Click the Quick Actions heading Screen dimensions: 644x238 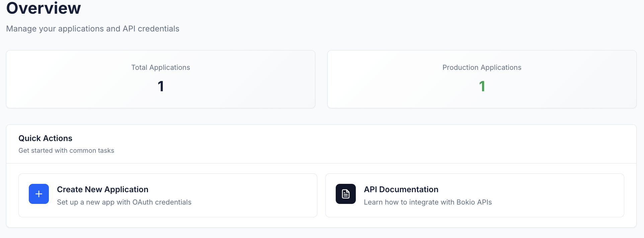coord(45,138)
